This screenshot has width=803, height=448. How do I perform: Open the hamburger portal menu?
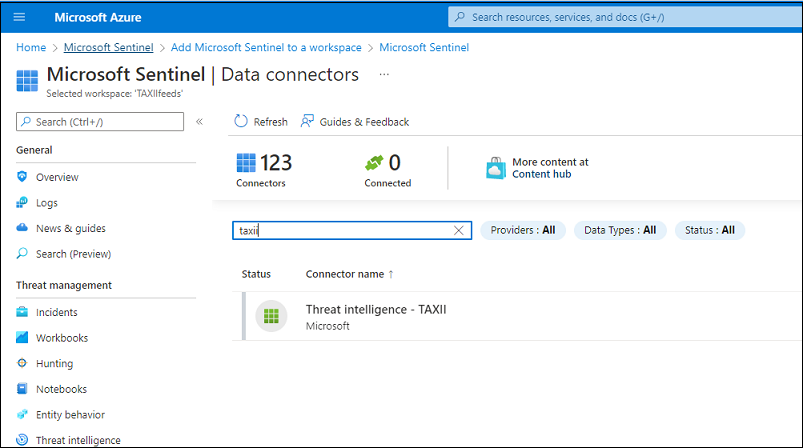pos(19,17)
